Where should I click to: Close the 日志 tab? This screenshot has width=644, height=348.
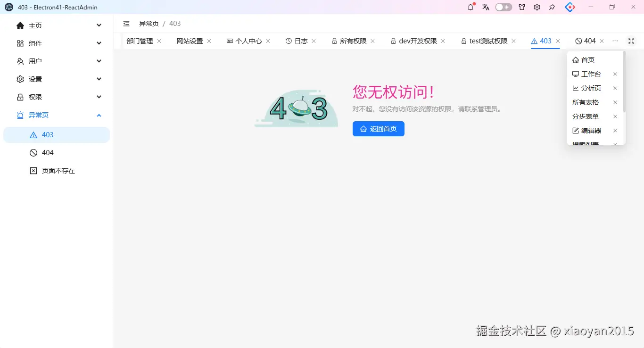(x=314, y=41)
